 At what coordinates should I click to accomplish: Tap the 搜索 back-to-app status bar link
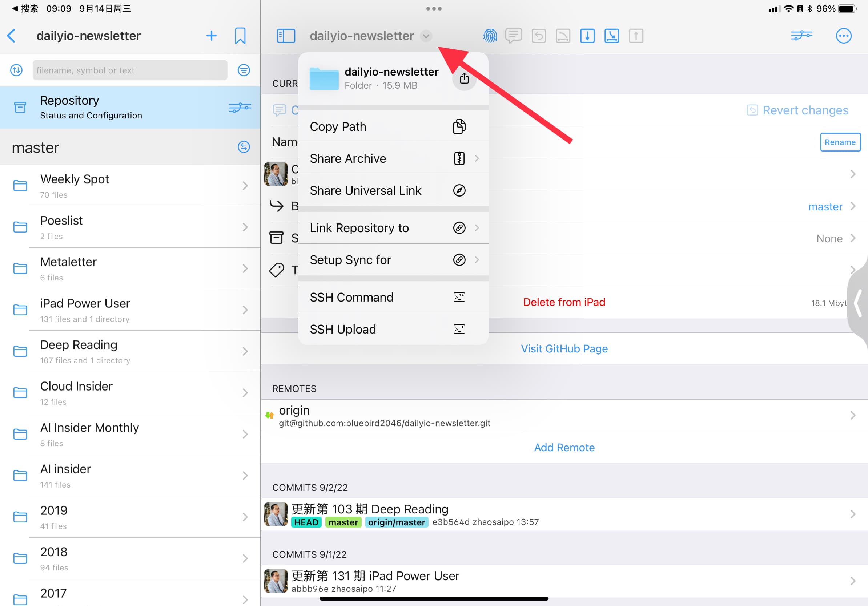tap(25, 8)
